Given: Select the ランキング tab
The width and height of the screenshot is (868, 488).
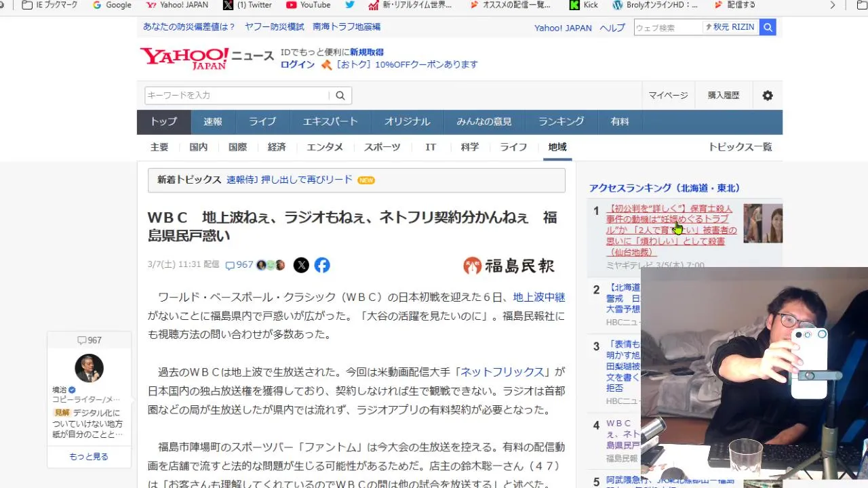Looking at the screenshot, I should [x=561, y=122].
